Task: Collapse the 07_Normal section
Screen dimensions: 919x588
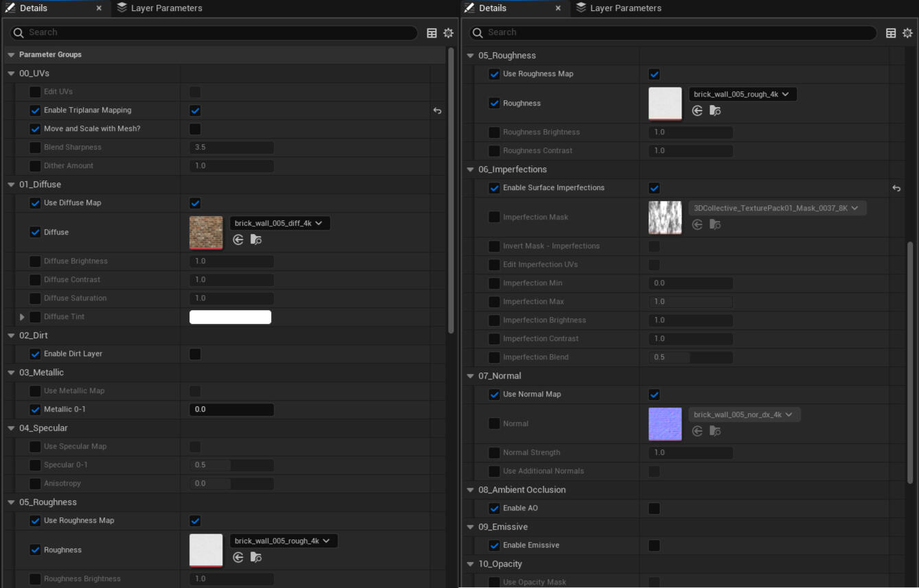Action: (x=469, y=375)
